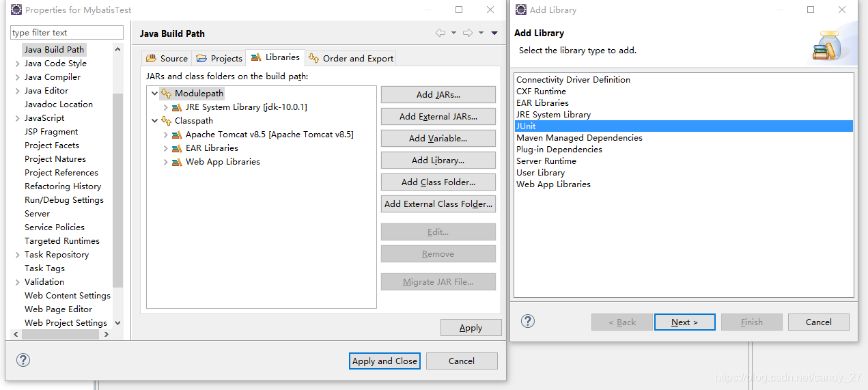Click the back navigation arrow in Properties header
The height and width of the screenshot is (390, 868).
[440, 33]
